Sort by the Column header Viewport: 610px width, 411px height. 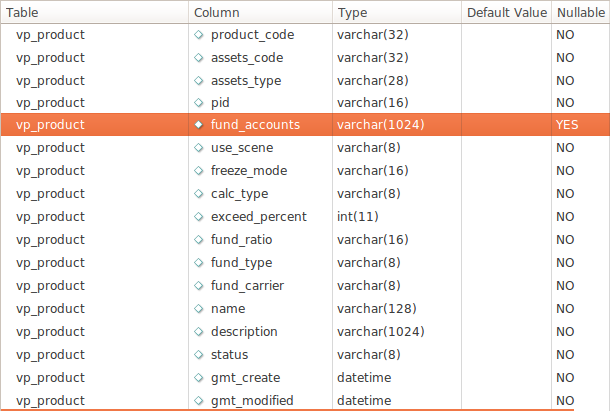click(x=260, y=12)
